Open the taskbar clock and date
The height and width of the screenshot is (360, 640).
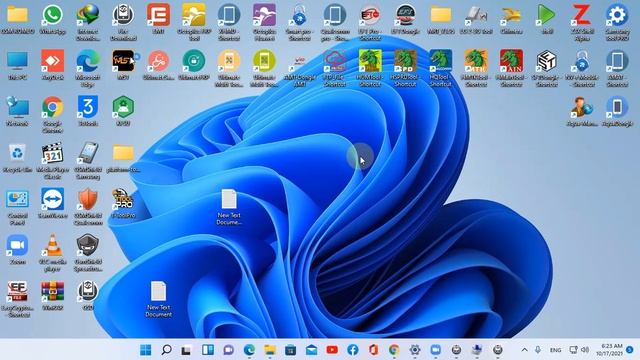(x=609, y=350)
